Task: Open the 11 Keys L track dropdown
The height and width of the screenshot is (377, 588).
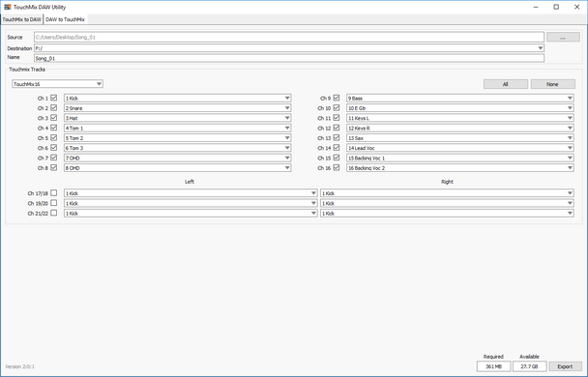Action: click(x=460, y=118)
